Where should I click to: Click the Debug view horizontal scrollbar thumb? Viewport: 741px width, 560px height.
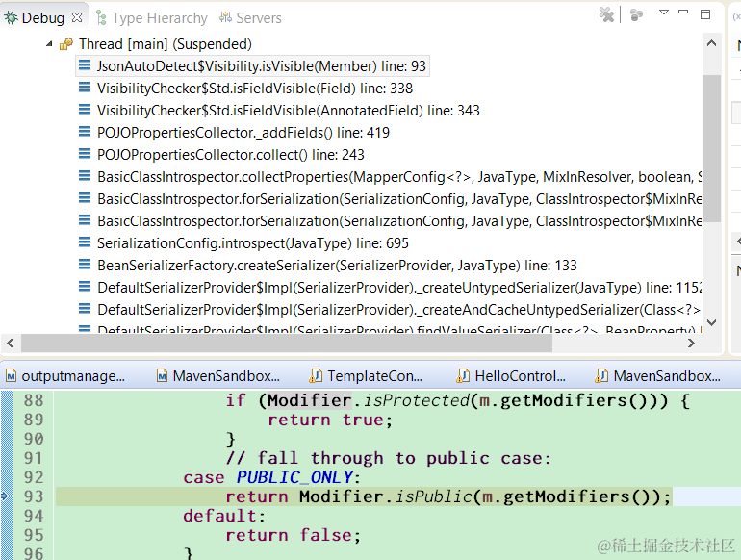[x=287, y=344]
